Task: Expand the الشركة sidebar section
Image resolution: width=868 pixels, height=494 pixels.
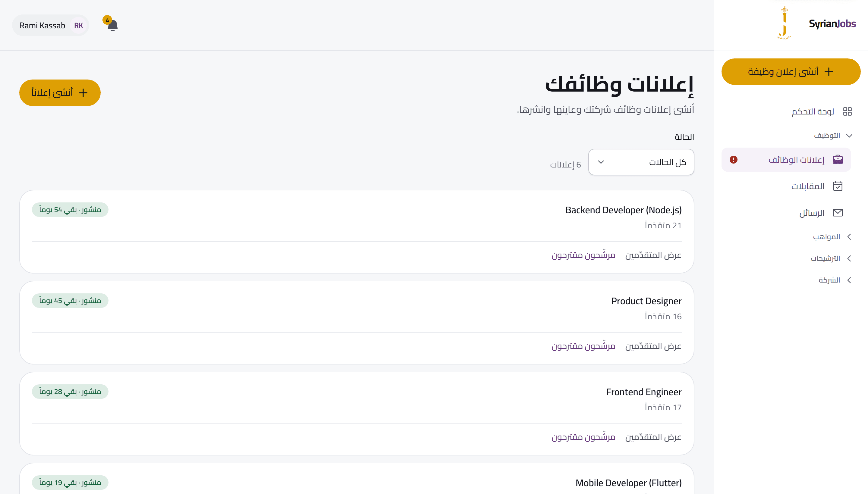Action: (835, 280)
